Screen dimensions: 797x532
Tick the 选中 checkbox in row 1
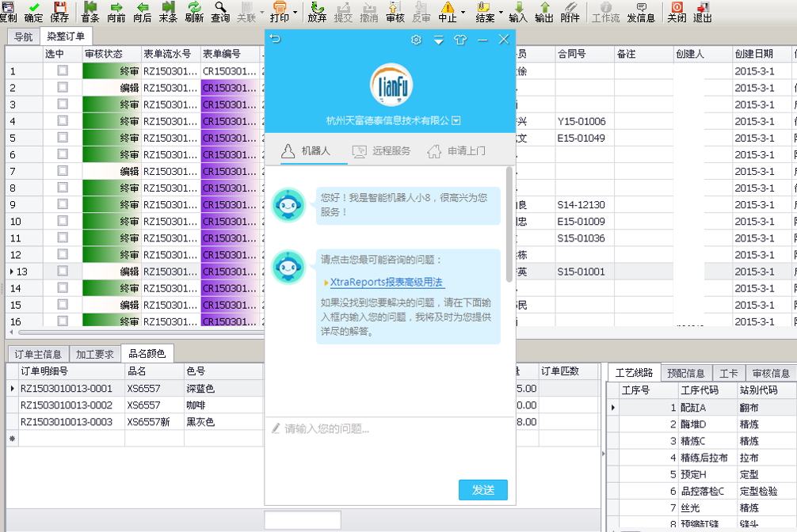(63, 71)
